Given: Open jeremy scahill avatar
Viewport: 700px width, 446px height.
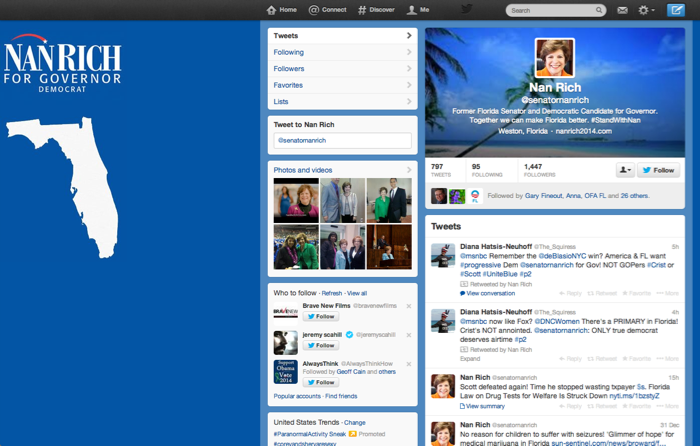Looking at the screenshot, I should (286, 343).
